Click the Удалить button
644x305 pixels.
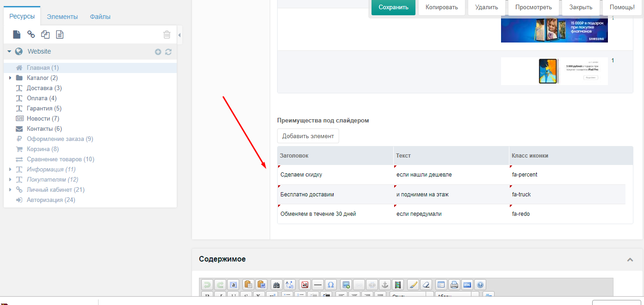point(487,7)
